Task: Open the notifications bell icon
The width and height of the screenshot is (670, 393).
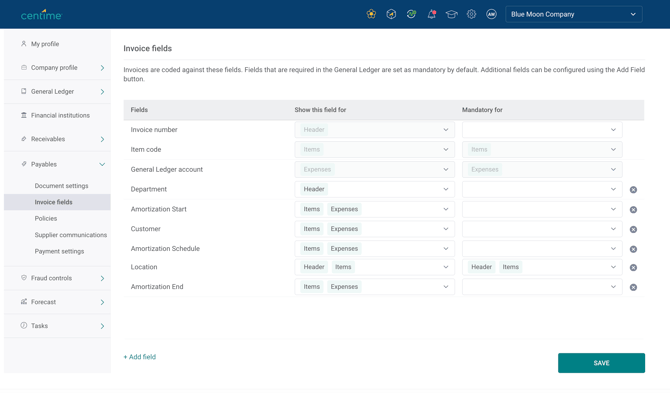Action: [x=431, y=14]
